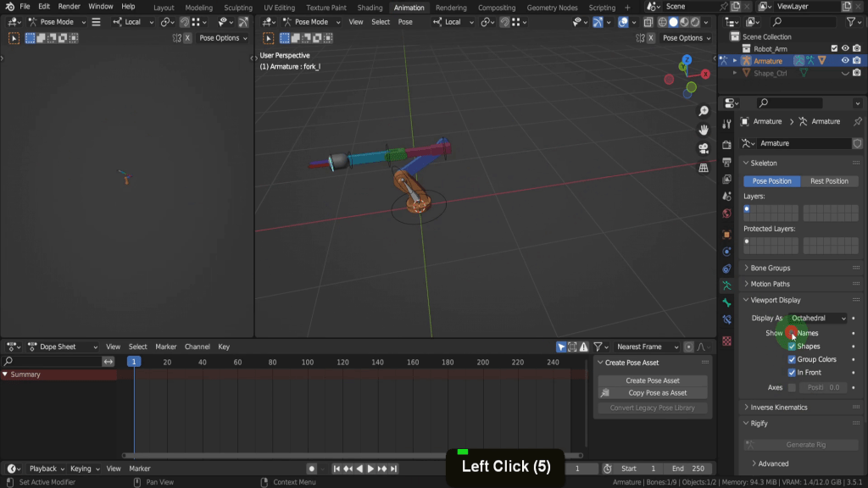868x488 pixels.
Task: Toggle camera view with the camera gizmo
Action: point(704,148)
